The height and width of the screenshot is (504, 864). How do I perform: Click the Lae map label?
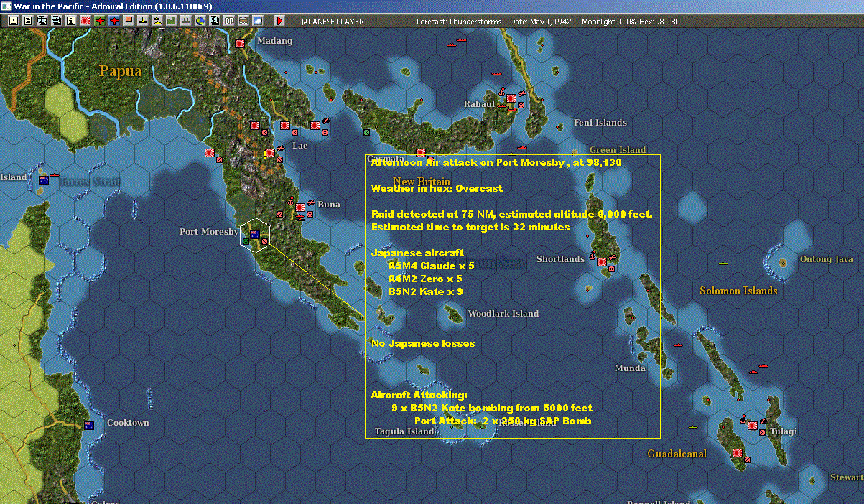click(299, 146)
